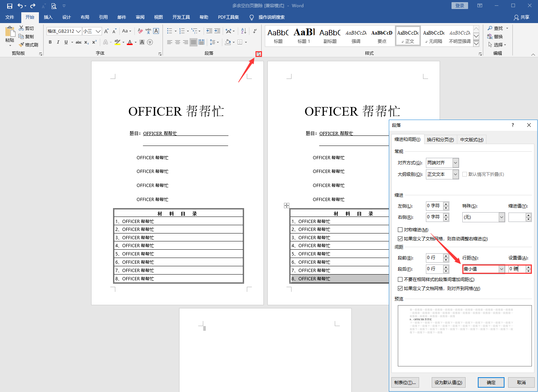Switch to 中文版式 tab
Screen dimensions: 538x392
(472, 139)
